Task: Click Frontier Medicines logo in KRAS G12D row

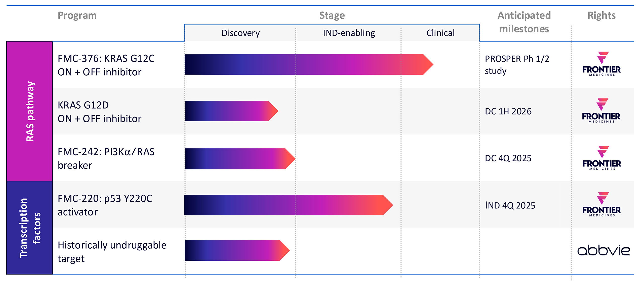Action: pos(601,111)
